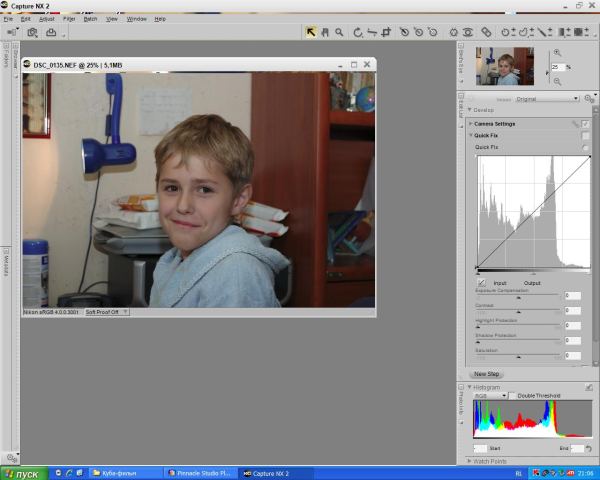Zoom in using Bird's Eye plus magnifier

pyautogui.click(x=558, y=53)
